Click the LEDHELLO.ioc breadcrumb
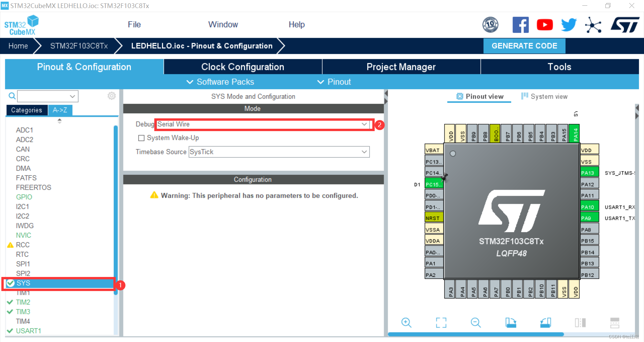Image resolution: width=644 pixels, height=342 pixels. click(x=202, y=46)
